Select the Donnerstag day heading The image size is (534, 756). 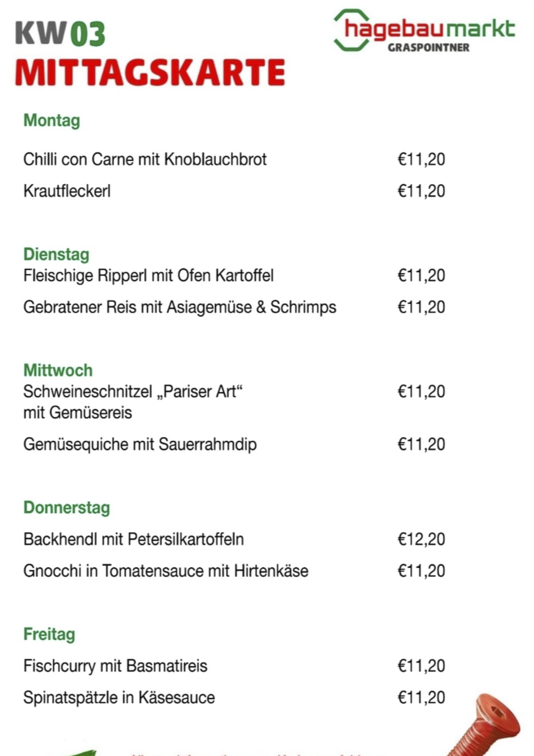pos(67,507)
